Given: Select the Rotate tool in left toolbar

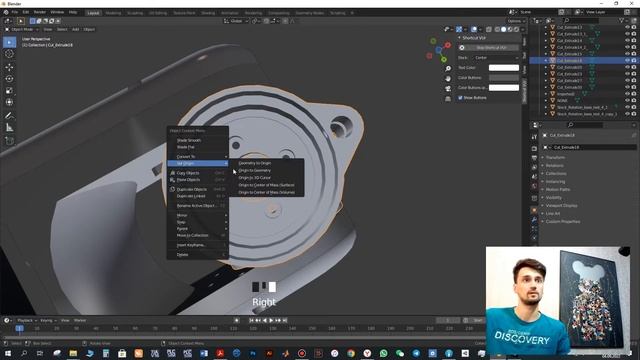Looking at the screenshot, I should [x=9, y=79].
